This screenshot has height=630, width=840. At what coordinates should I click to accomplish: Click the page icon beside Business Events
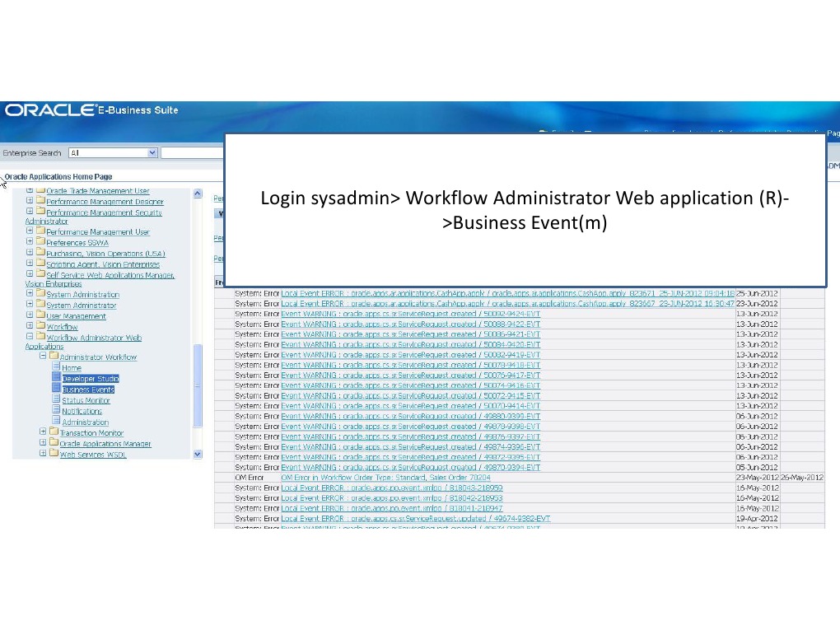click(56, 388)
